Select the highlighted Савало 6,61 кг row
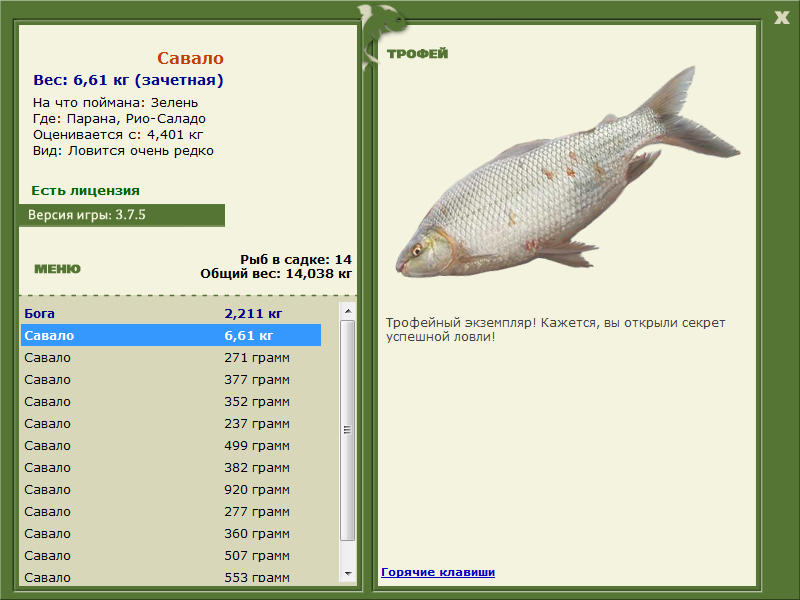 171,335
